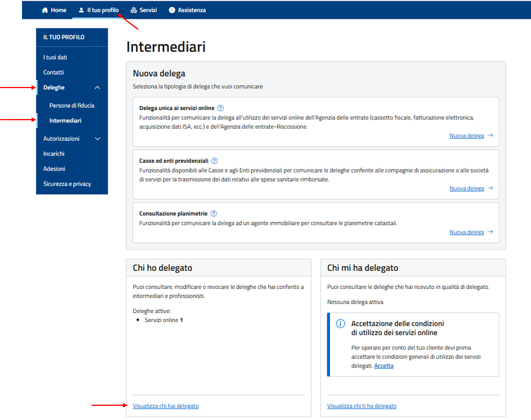Open Visualizza chi hai delegato link
The image size is (531, 420).
166,406
